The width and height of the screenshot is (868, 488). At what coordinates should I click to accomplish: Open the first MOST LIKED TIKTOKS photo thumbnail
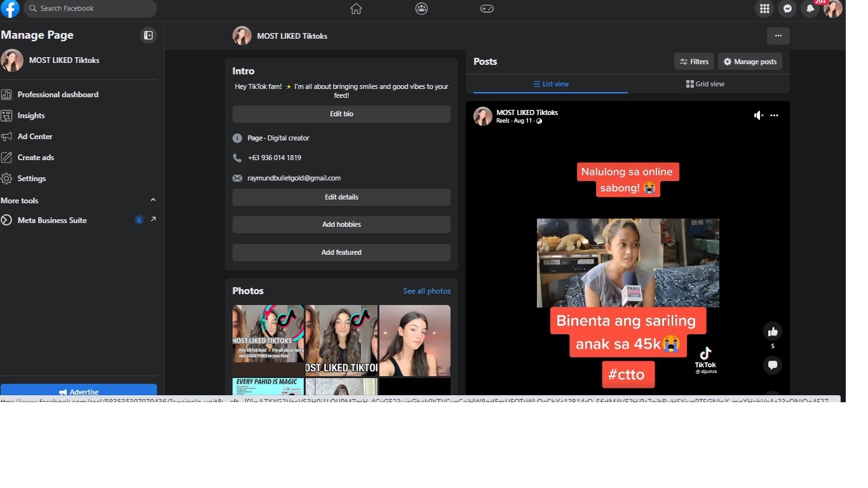click(268, 341)
